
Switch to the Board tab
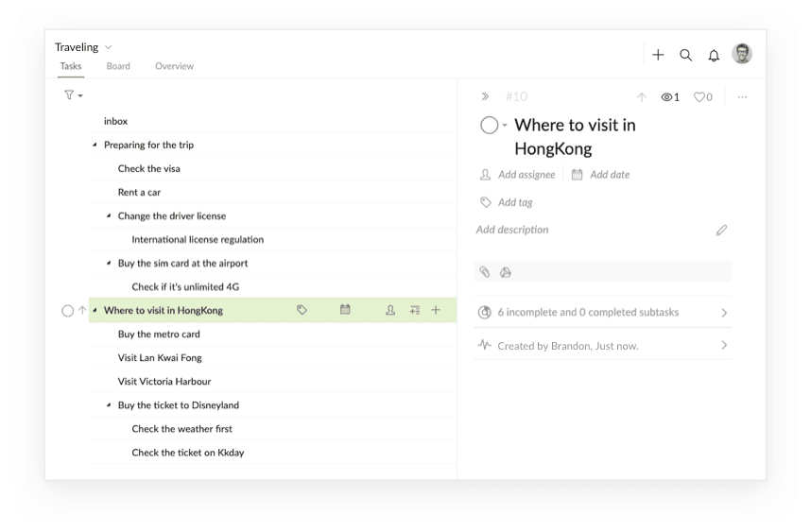(118, 66)
